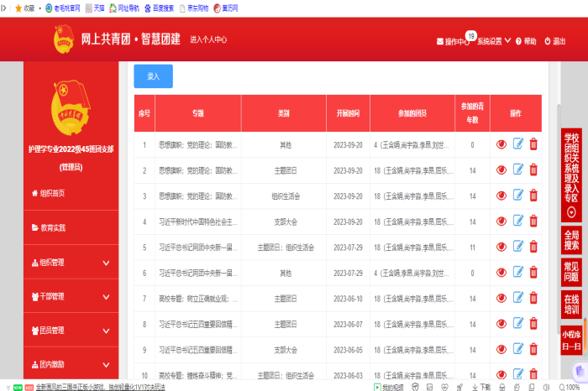Screen dimensions: 588x391
Task: Edit row 2 using the pencil icon
Action: pyautogui.click(x=517, y=170)
